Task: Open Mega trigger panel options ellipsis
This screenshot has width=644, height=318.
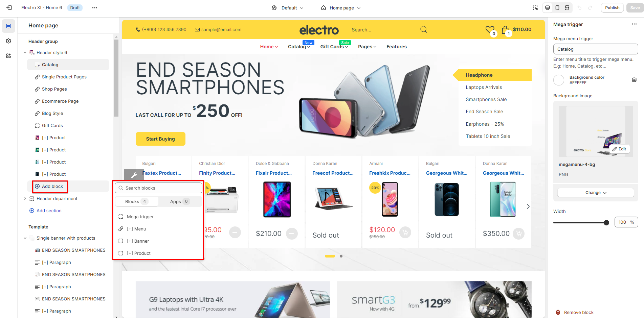Action: click(634, 24)
